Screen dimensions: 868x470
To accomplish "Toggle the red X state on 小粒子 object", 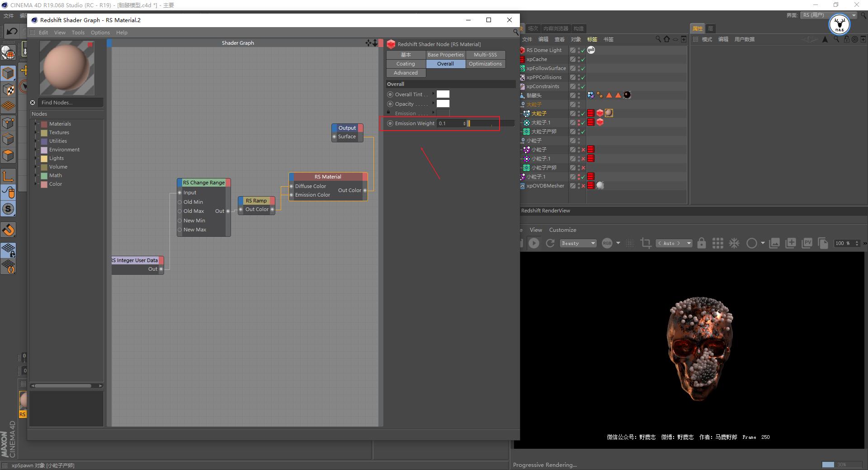I will 583,150.
